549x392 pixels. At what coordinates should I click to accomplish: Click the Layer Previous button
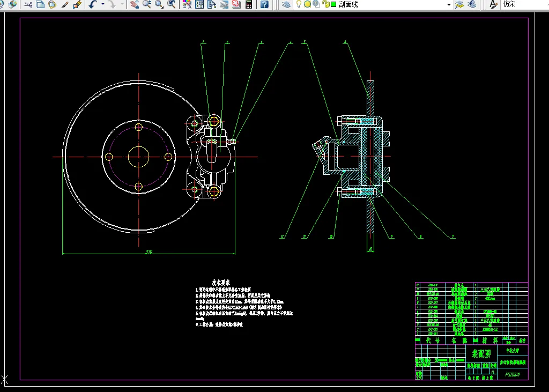click(x=471, y=4)
